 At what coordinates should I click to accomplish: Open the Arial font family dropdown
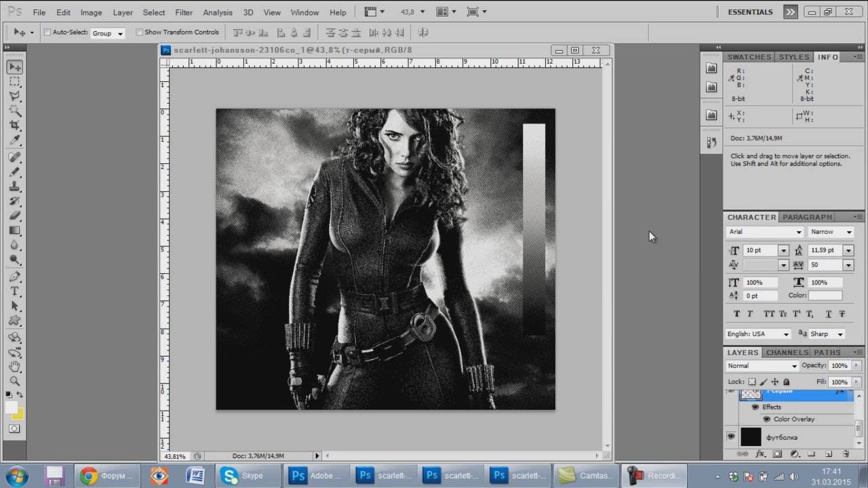[x=765, y=232]
